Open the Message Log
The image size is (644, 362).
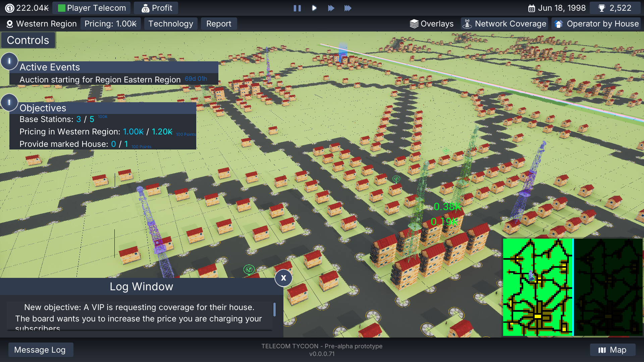[41, 350]
